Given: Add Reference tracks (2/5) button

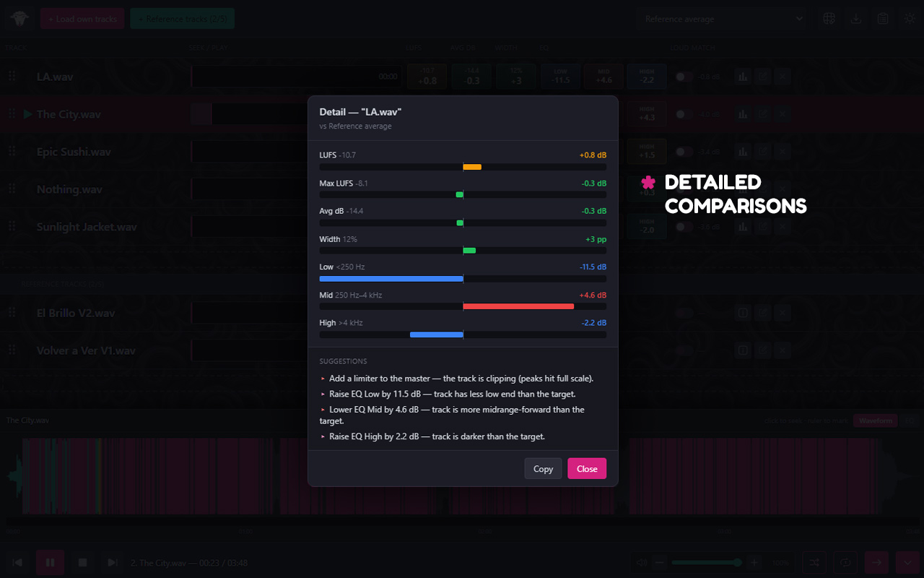Looking at the screenshot, I should click(183, 19).
